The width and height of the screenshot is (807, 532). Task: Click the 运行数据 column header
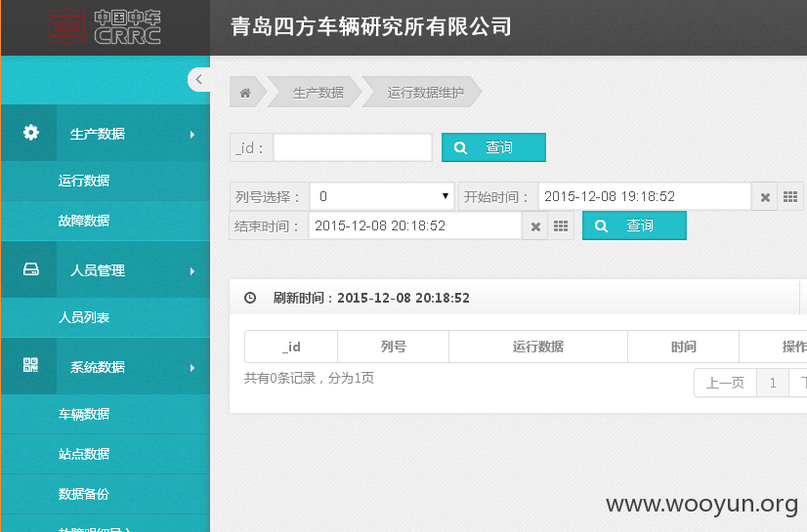537,347
